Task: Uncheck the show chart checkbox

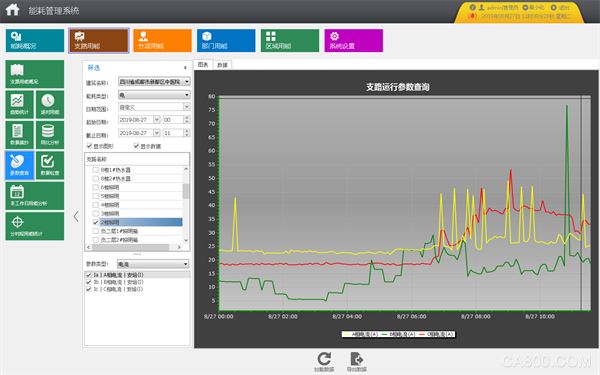Action: 90,146
